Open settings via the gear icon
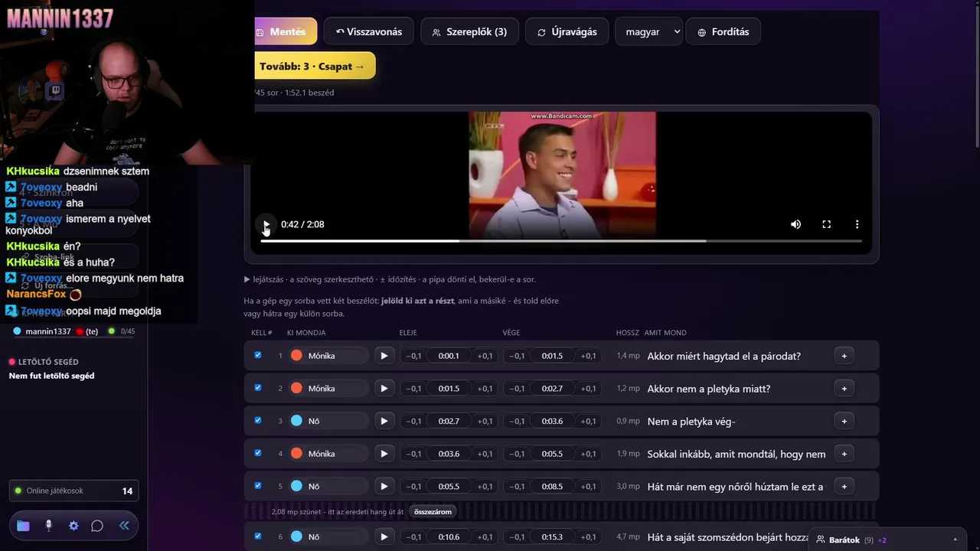980x551 pixels. pyautogui.click(x=73, y=526)
